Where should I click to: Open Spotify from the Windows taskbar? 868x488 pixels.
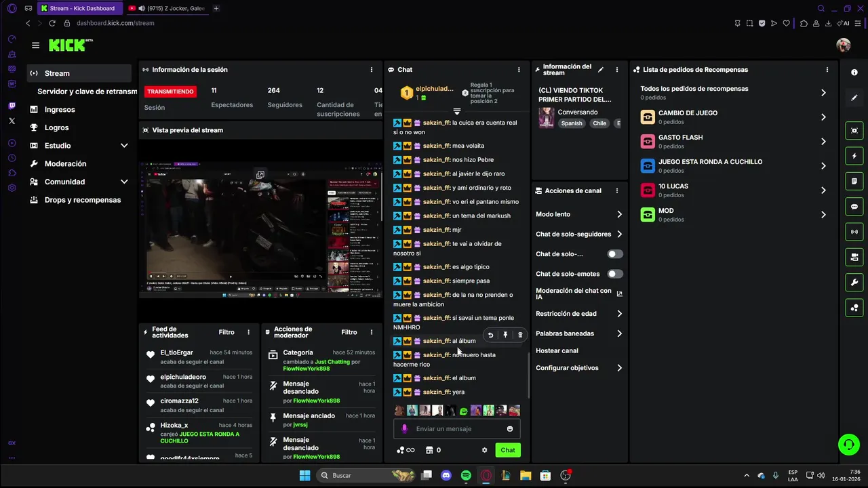[x=466, y=476]
